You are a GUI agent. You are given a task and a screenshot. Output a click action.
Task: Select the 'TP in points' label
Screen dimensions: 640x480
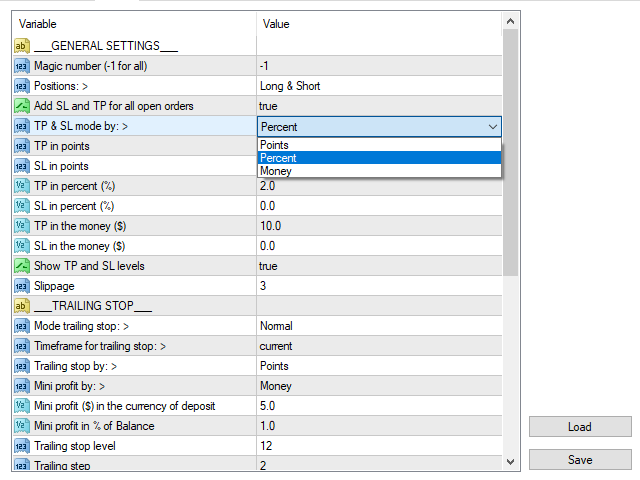(62, 146)
